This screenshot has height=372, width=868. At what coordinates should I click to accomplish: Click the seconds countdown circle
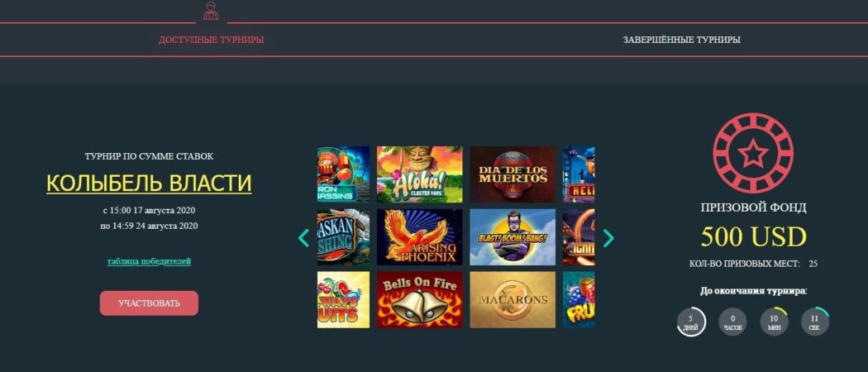(815, 322)
